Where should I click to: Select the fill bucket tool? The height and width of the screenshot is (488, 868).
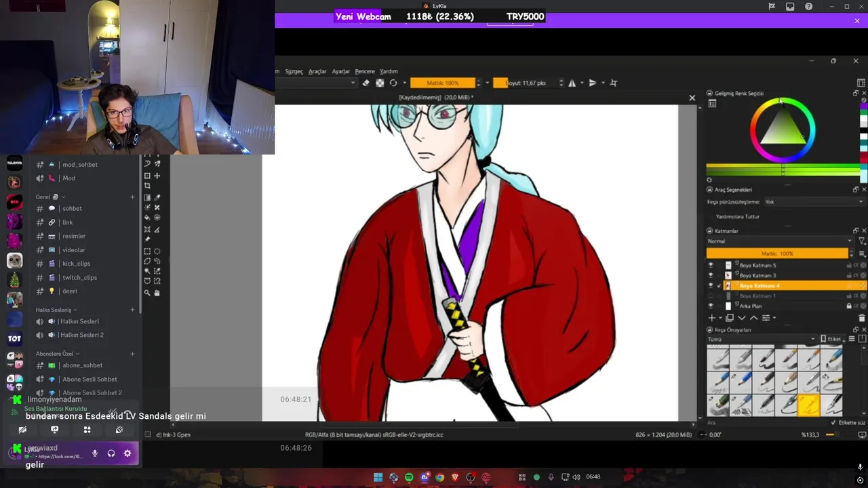(147, 218)
